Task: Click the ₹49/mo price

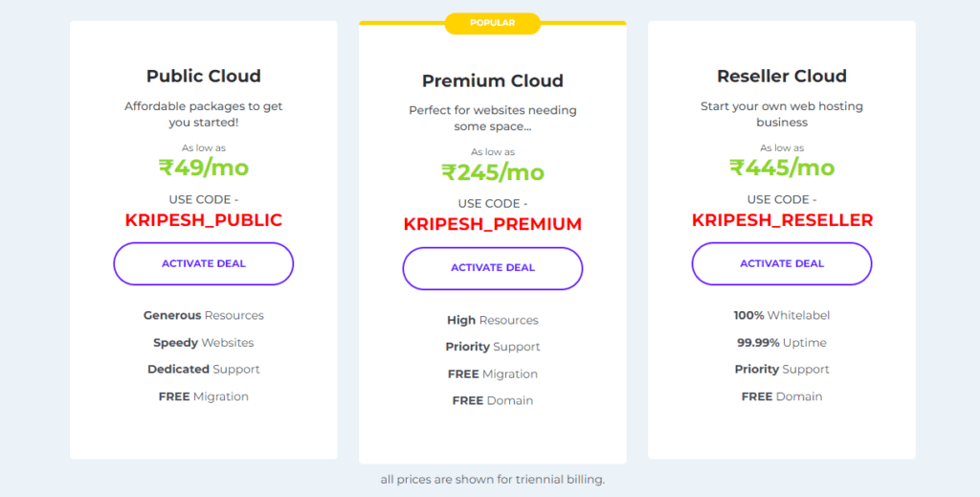Action: coord(204,168)
